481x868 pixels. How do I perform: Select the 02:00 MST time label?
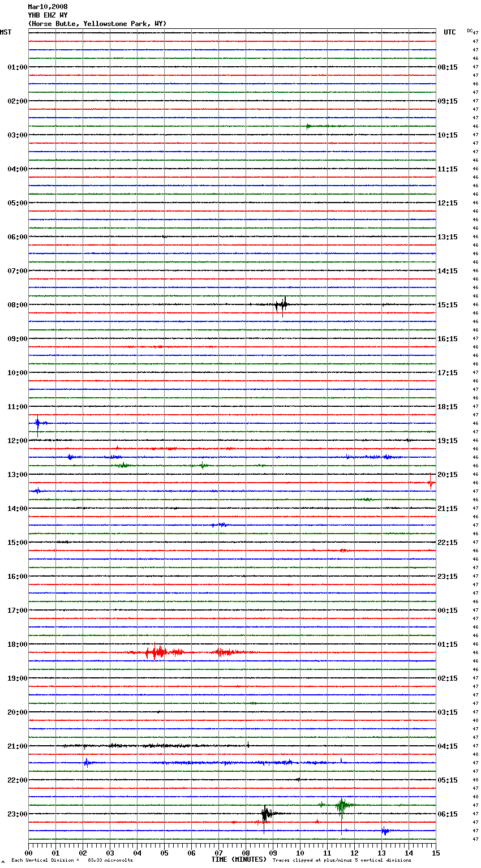point(18,101)
